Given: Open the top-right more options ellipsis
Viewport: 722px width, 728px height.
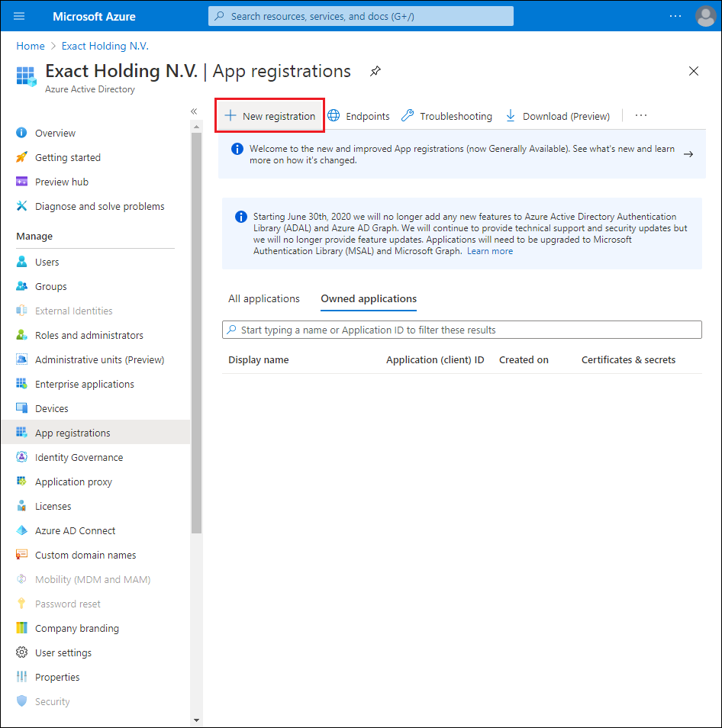Looking at the screenshot, I should [675, 15].
